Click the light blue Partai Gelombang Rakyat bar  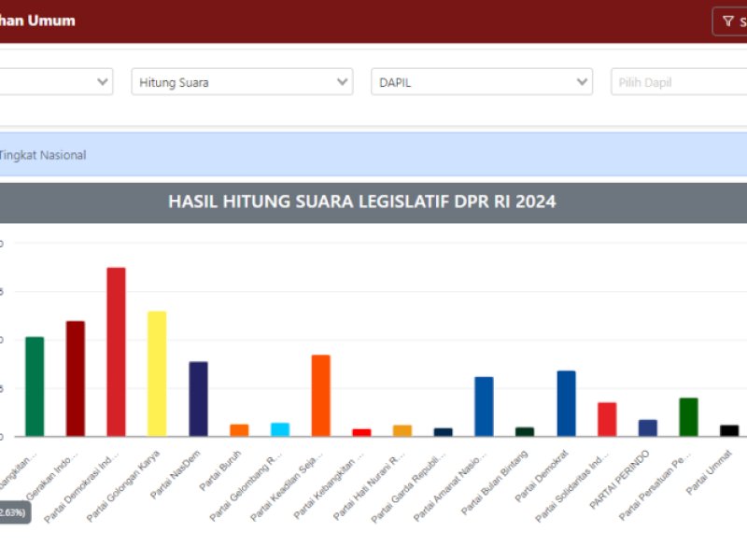280,429
